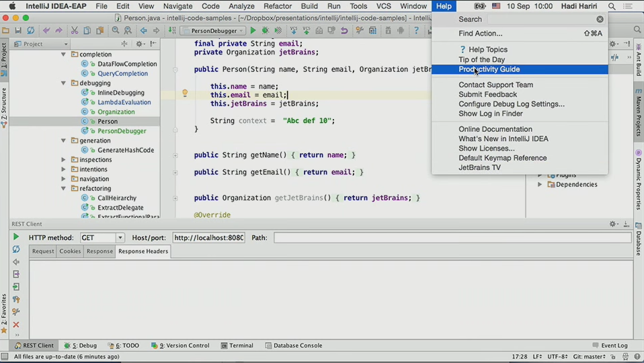Click the Synchronize toolbar icon

[x=30, y=30]
